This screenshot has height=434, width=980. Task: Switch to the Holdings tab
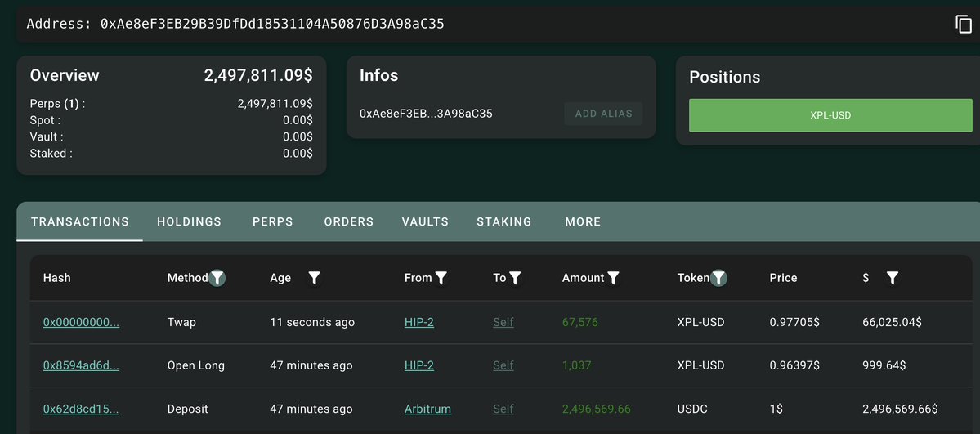tap(190, 221)
